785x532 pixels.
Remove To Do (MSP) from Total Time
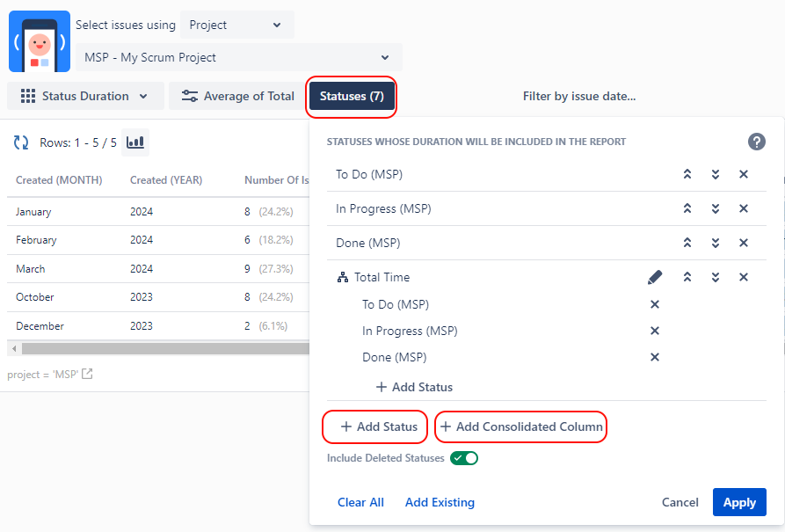[x=654, y=304]
